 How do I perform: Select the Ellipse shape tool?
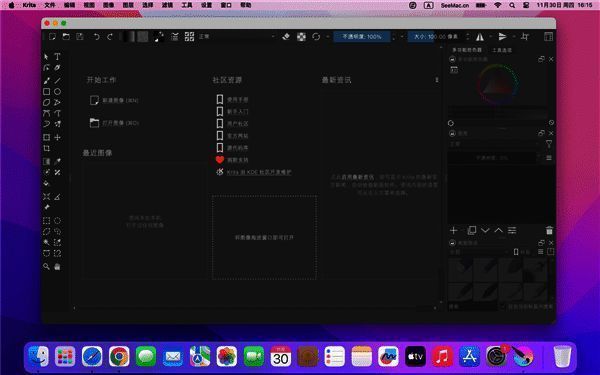tap(57, 92)
